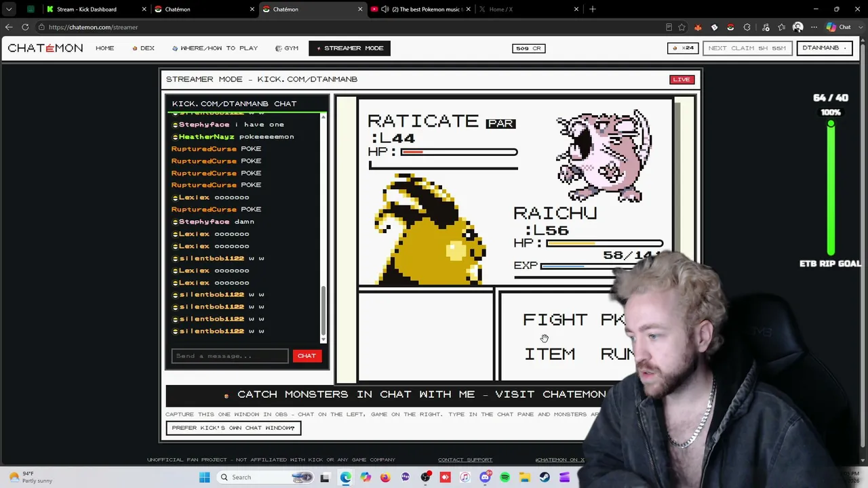Open a new browser tab
The image size is (868, 488).
pyautogui.click(x=593, y=9)
